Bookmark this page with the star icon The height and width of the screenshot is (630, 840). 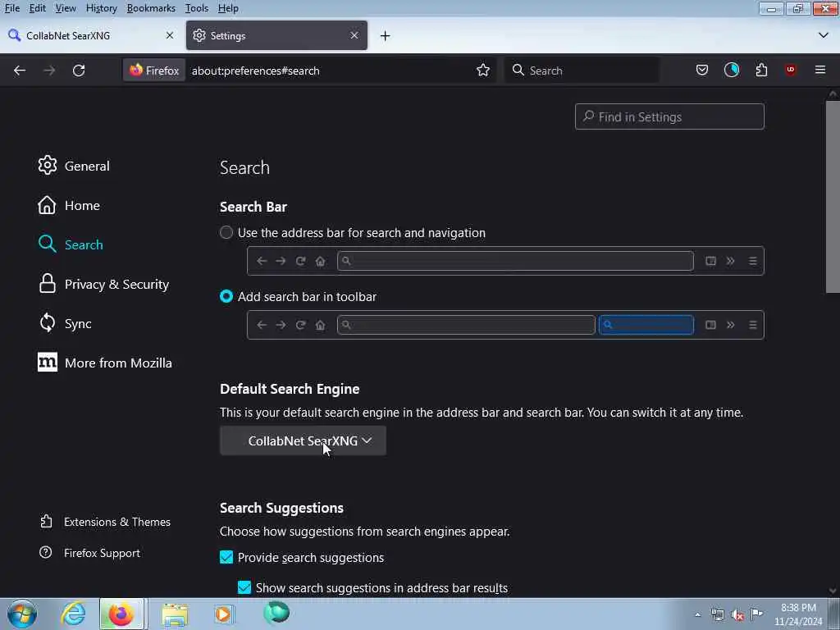coord(482,71)
